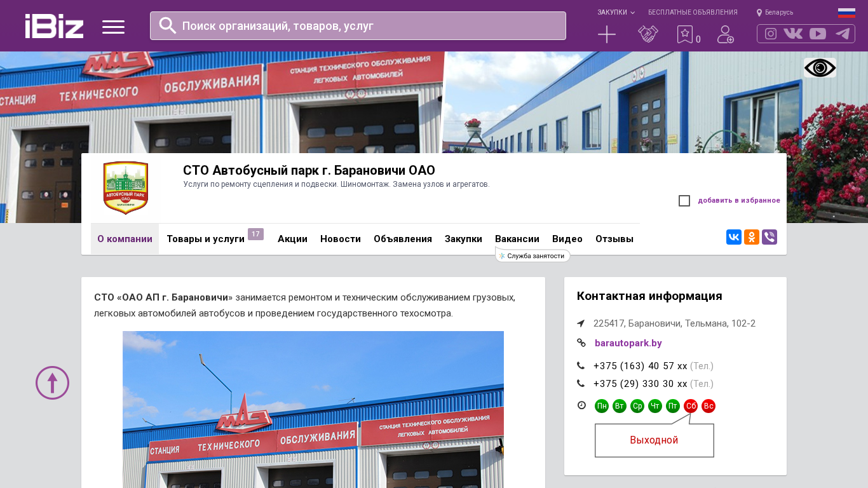Reveal phone number +375 (29) 330 30

(x=641, y=384)
